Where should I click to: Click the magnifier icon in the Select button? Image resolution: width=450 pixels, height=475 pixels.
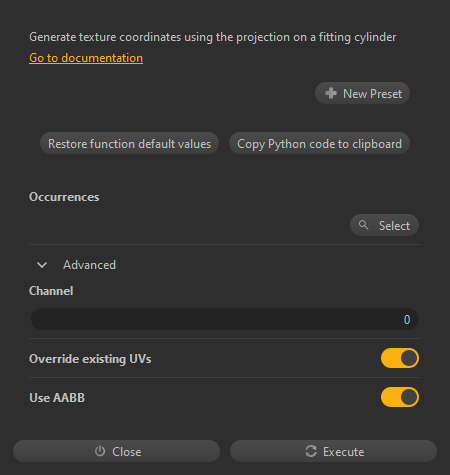tap(363, 225)
